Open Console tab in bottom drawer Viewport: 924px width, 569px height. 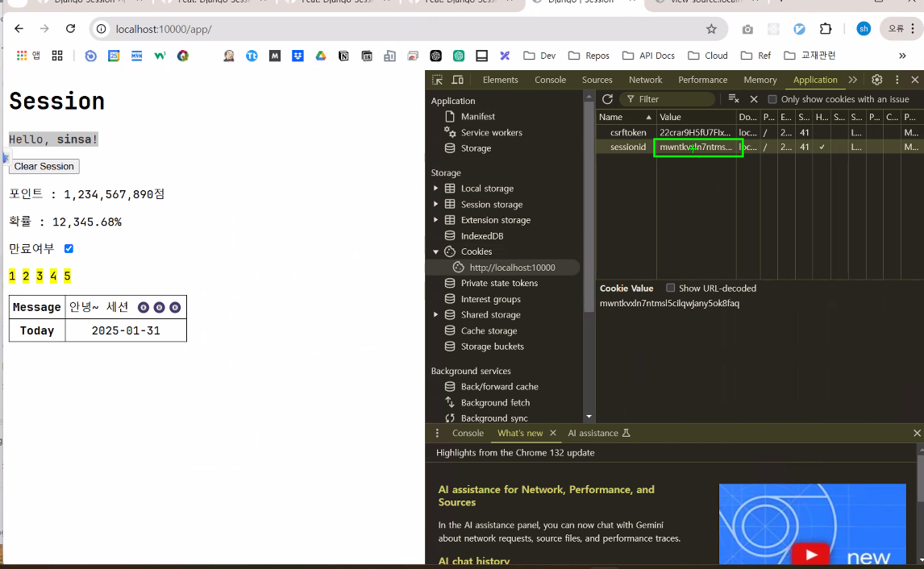[x=468, y=433]
